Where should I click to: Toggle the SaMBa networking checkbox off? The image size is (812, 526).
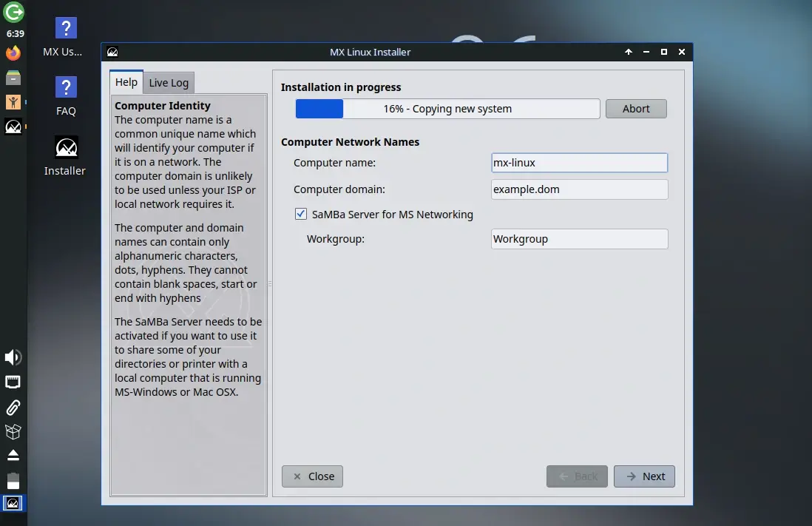(x=301, y=214)
